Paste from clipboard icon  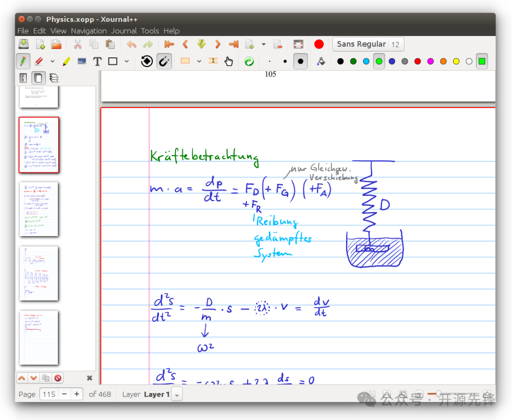[110, 44]
